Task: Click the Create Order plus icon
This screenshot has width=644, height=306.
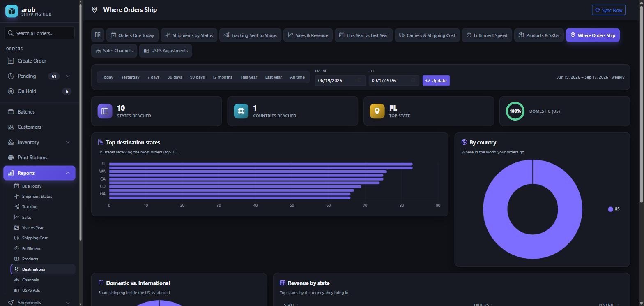Action: (x=11, y=61)
